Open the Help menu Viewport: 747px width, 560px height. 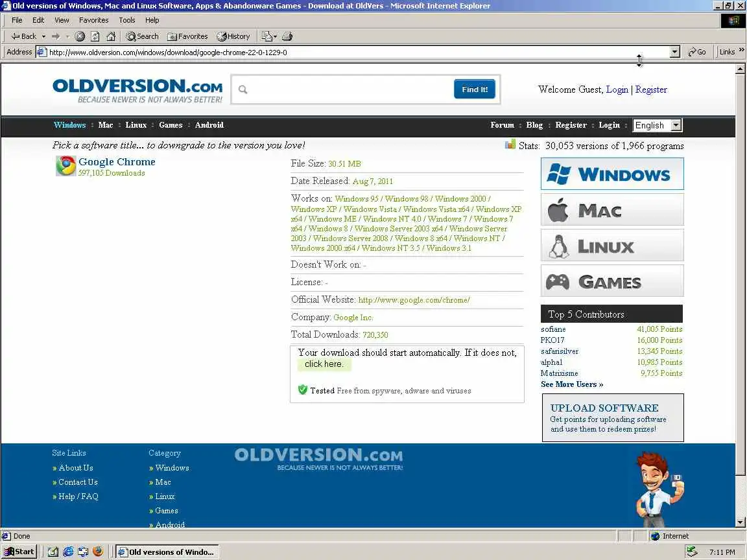point(152,20)
